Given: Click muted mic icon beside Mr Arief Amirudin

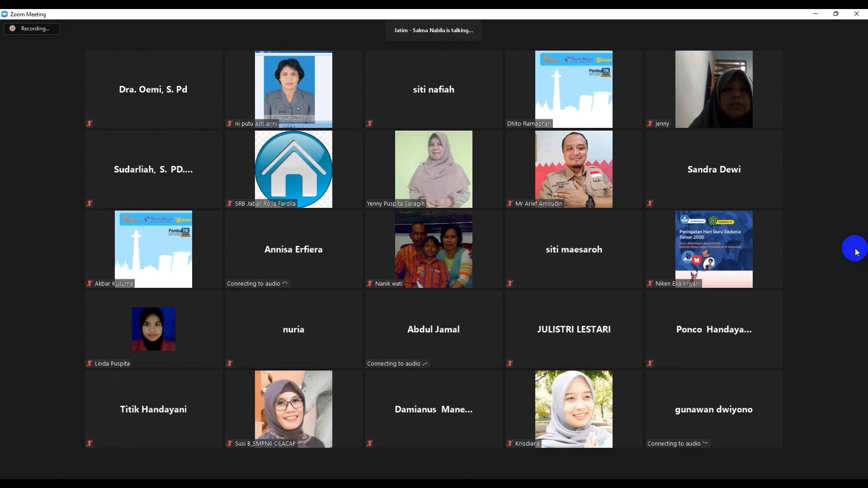Looking at the screenshot, I should [x=510, y=203].
